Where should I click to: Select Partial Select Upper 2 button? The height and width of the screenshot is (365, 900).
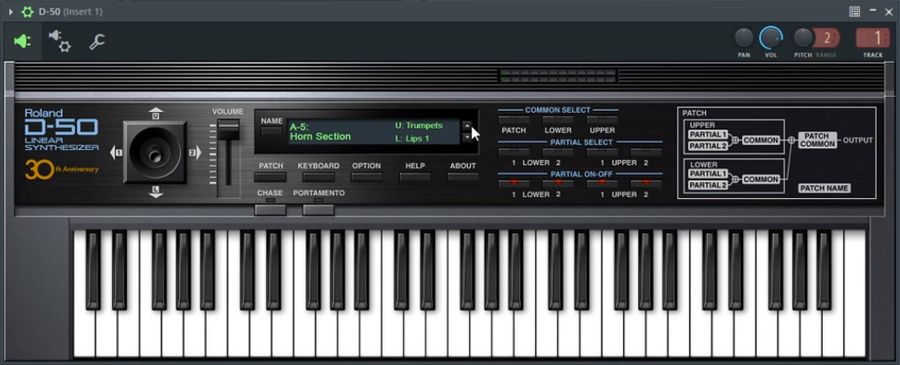click(646, 152)
